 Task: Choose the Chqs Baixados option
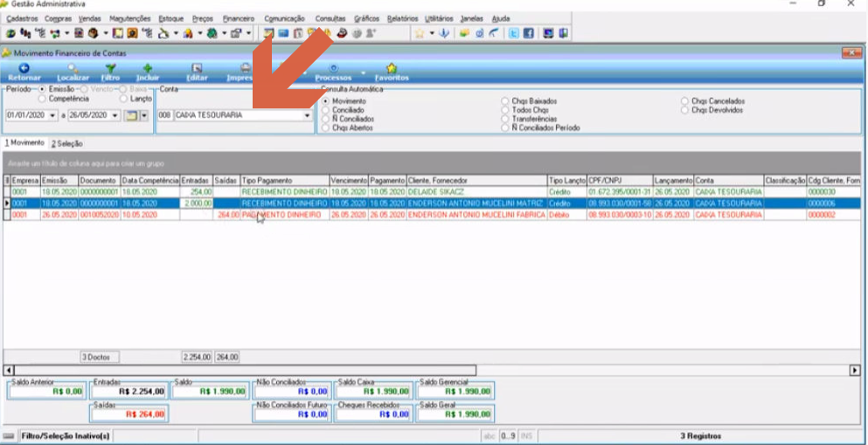505,101
